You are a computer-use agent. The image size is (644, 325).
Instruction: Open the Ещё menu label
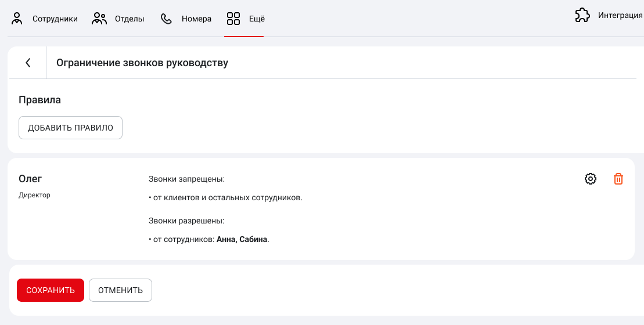[257, 19]
